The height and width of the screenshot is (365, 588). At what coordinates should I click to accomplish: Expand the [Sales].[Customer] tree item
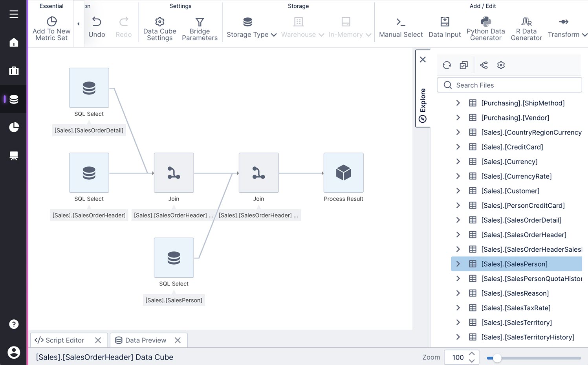[x=458, y=191]
